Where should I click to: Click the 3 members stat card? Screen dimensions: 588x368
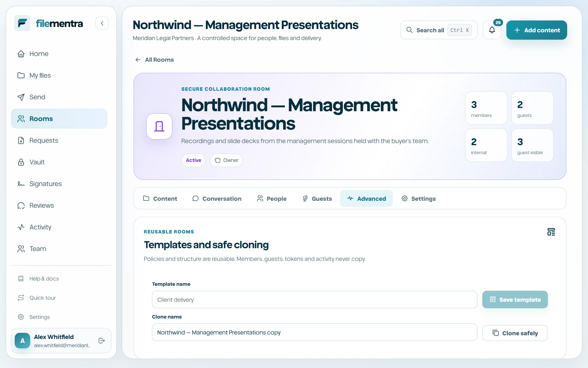click(x=486, y=108)
